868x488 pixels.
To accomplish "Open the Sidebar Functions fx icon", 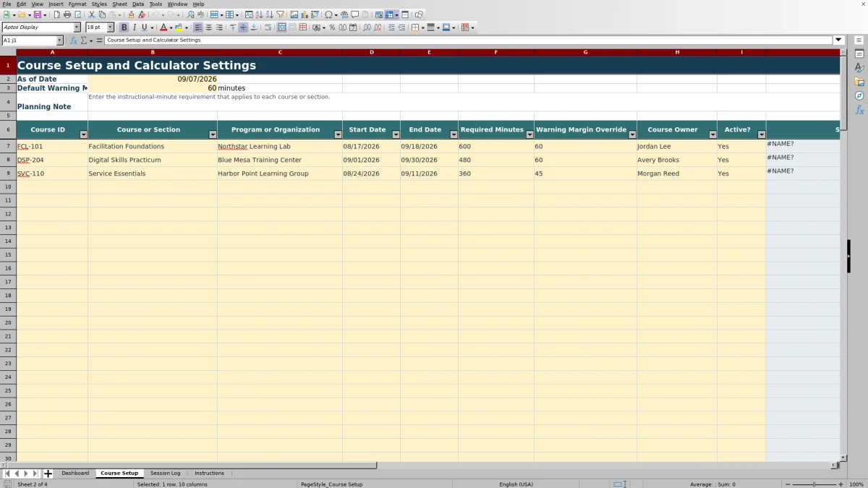I will 859,110.
